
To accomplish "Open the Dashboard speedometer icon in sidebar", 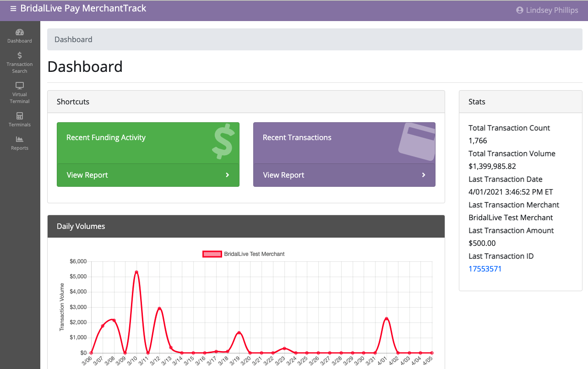I will click(x=19, y=32).
